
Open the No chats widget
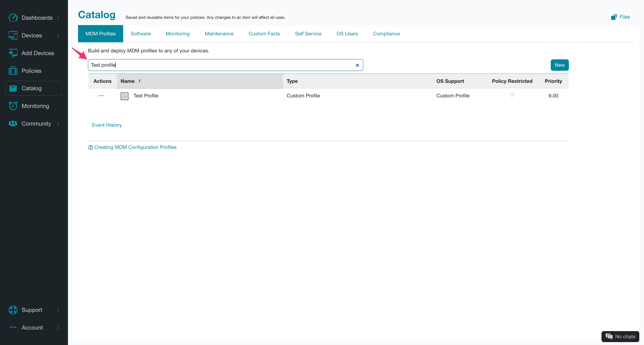click(620, 336)
